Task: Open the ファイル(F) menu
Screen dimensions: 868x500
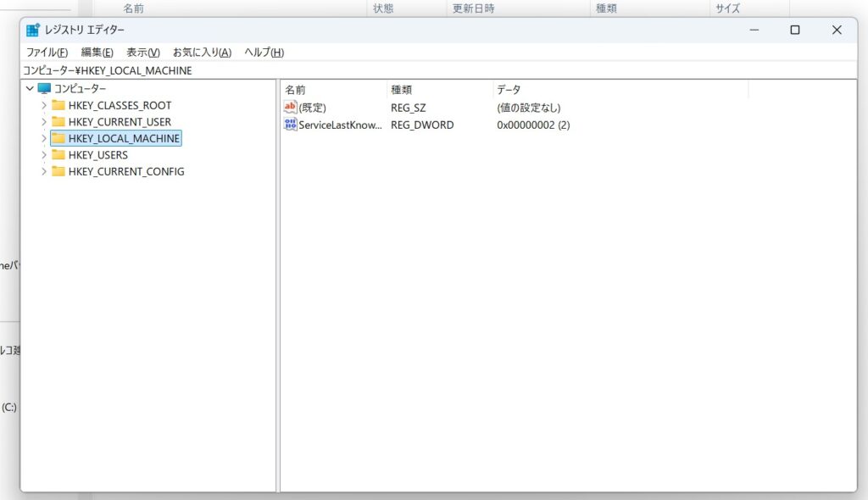Action: (x=47, y=53)
